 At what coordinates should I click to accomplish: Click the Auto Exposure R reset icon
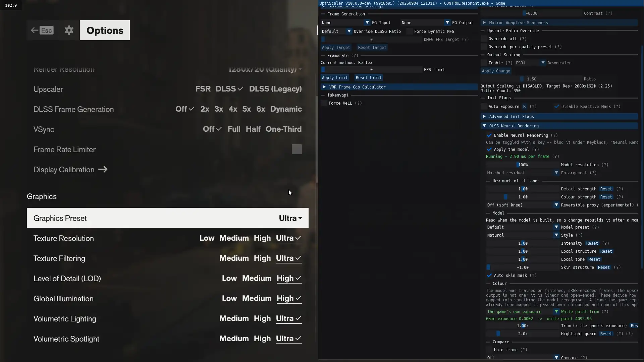coord(524,107)
